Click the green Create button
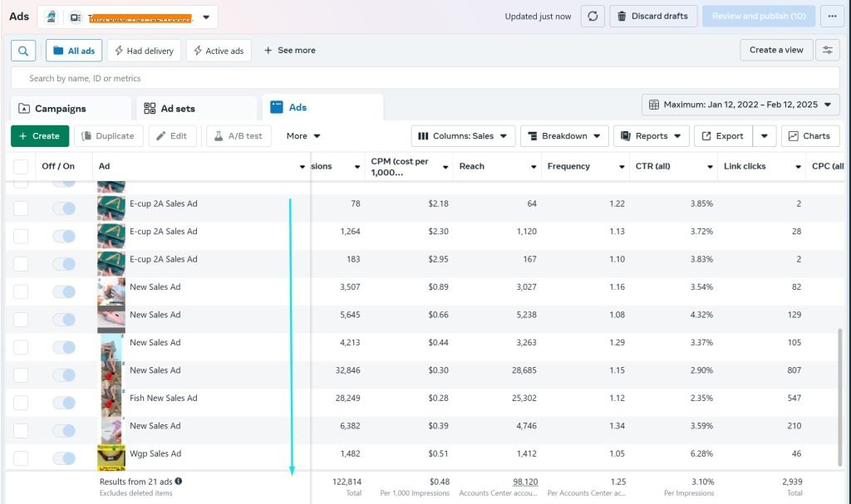Screen dimensions: 851x504 39,136
